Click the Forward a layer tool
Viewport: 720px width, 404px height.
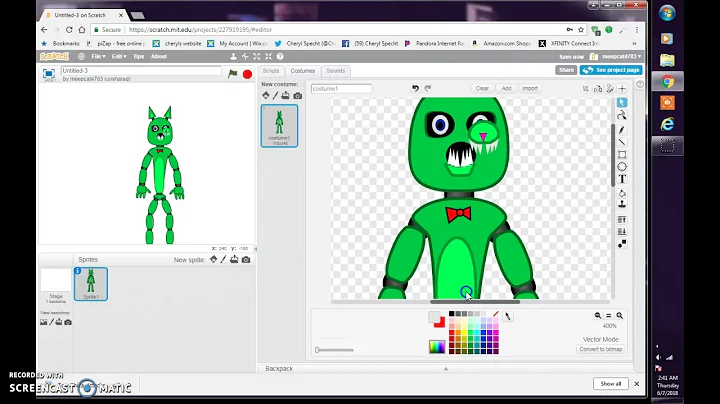pyautogui.click(x=622, y=220)
